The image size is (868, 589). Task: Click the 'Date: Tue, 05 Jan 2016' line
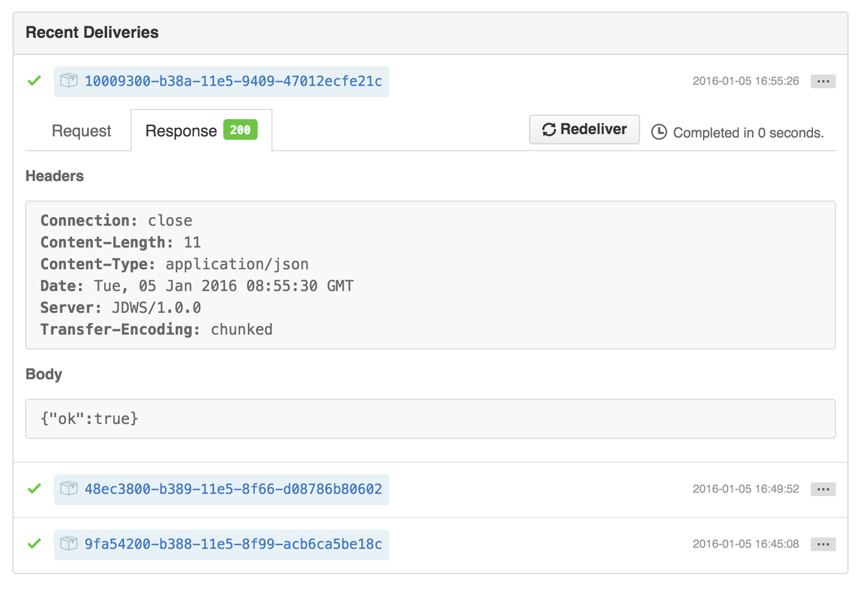[x=197, y=286]
